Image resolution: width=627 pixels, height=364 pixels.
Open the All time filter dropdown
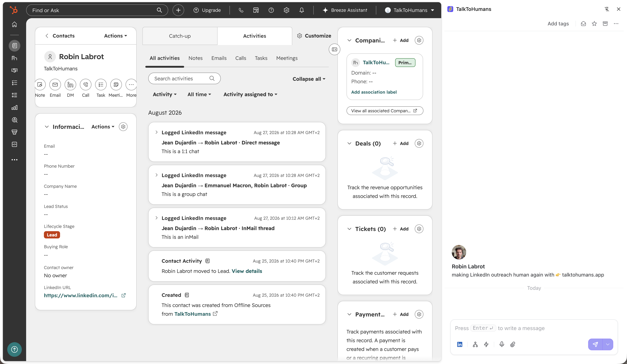[199, 94]
